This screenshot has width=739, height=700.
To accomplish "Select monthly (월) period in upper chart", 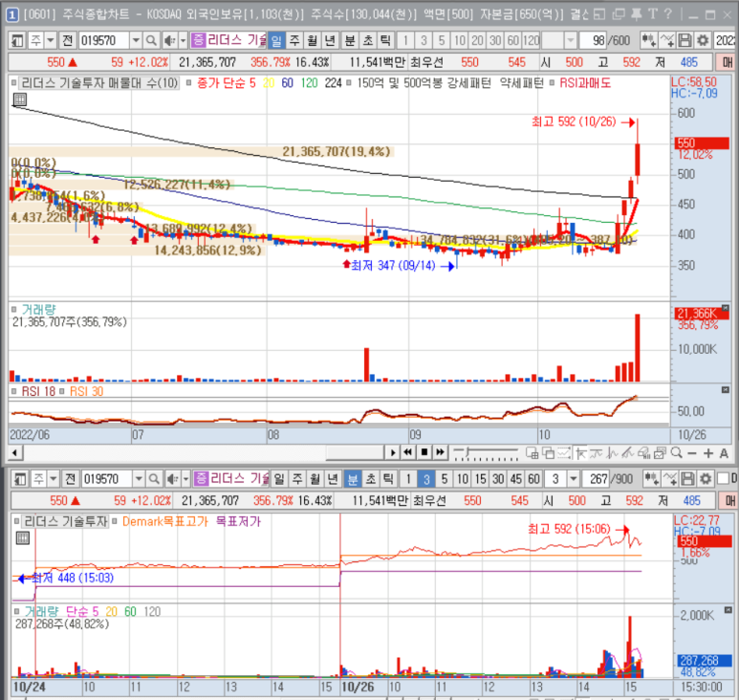I will tap(312, 40).
